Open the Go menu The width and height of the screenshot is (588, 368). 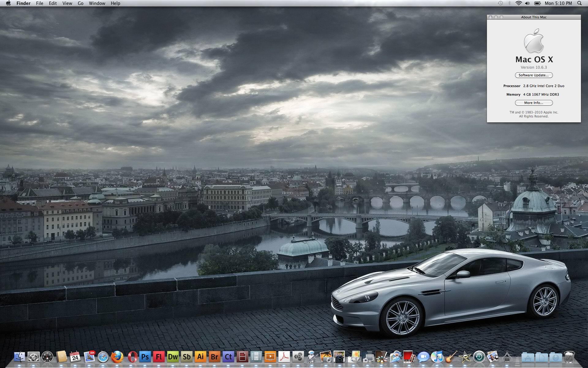(x=81, y=3)
